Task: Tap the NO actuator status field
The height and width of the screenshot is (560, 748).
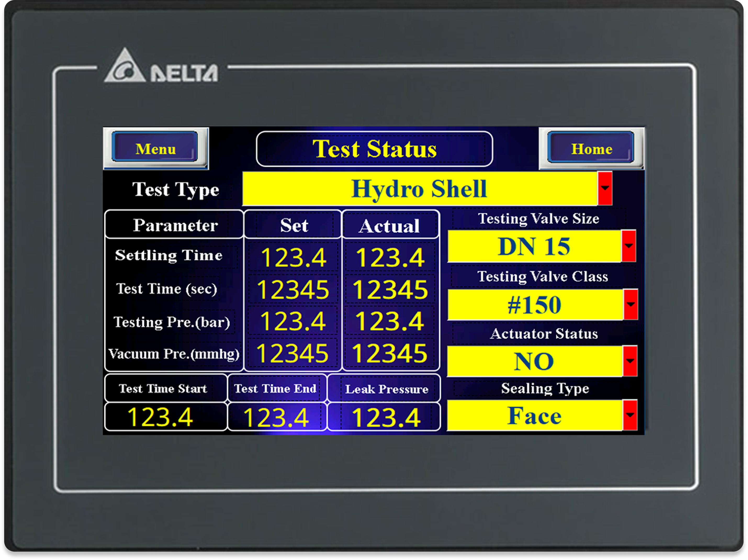Action: pyautogui.click(x=534, y=361)
